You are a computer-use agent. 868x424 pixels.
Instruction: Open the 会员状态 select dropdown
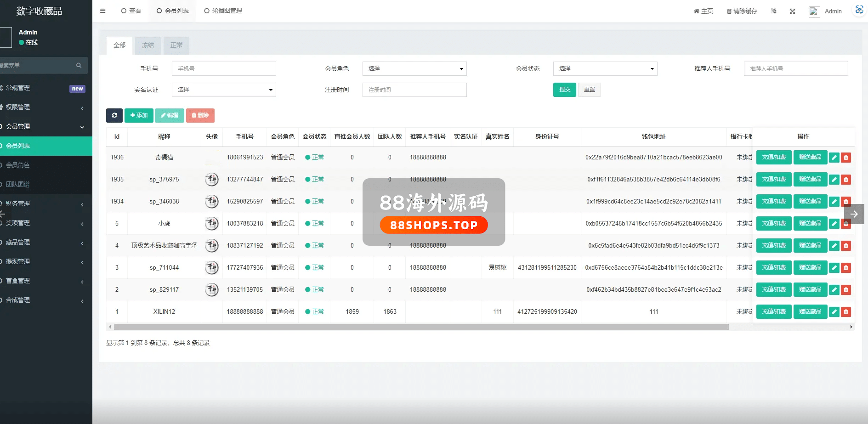[605, 68]
